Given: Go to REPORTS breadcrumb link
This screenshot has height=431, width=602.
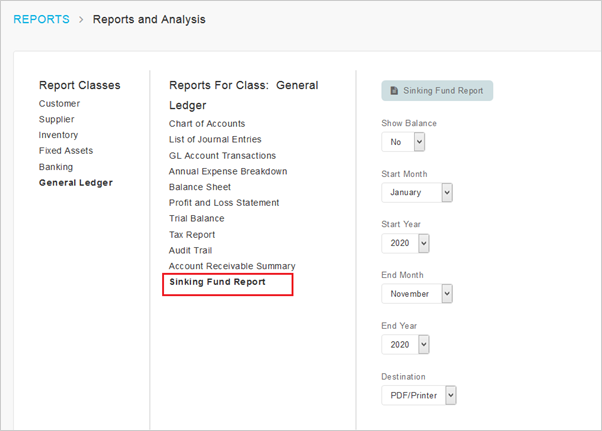Looking at the screenshot, I should pos(41,19).
